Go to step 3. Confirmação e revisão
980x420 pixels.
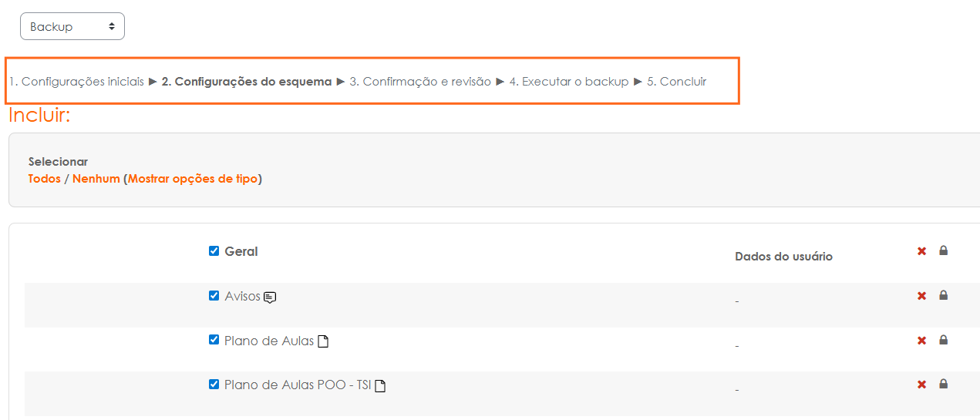point(419,82)
